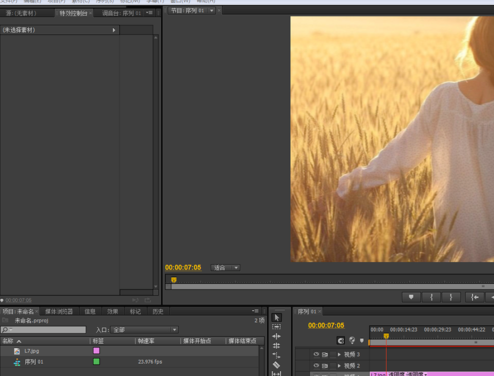The width and height of the screenshot is (494, 376).
Task: Switch to the 效果 tab
Action: (113, 312)
